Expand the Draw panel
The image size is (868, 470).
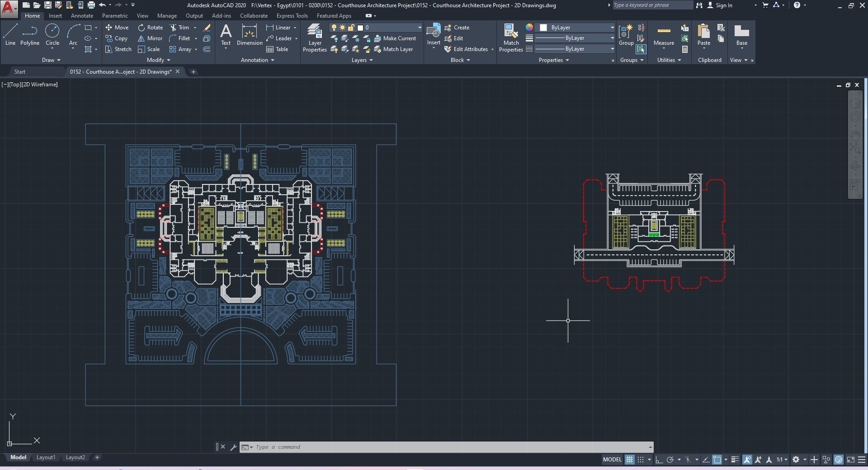(x=51, y=60)
